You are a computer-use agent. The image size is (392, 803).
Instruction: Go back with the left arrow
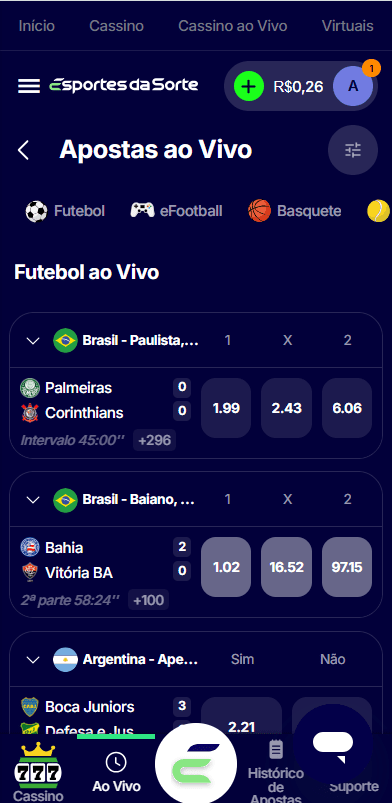(x=23, y=151)
